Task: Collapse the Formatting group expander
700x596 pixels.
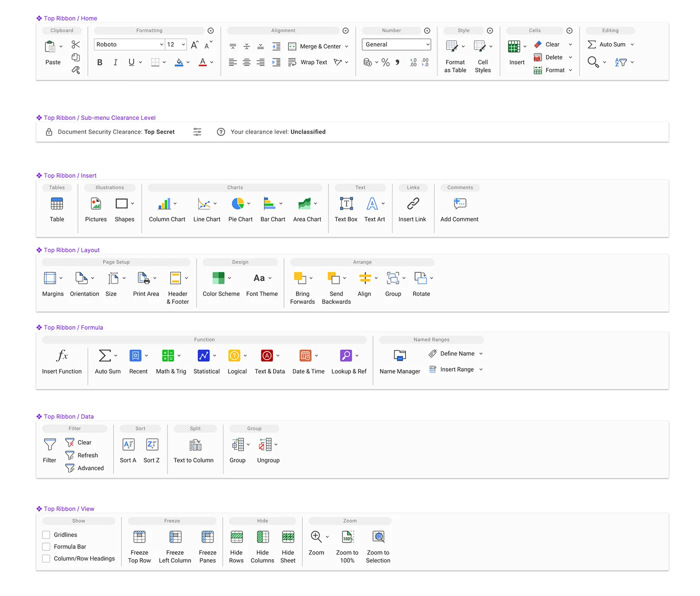Action: [210, 30]
